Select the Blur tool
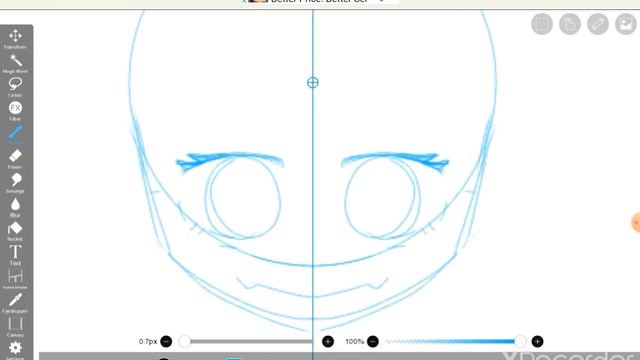The height and width of the screenshot is (360, 640). pyautogui.click(x=16, y=207)
